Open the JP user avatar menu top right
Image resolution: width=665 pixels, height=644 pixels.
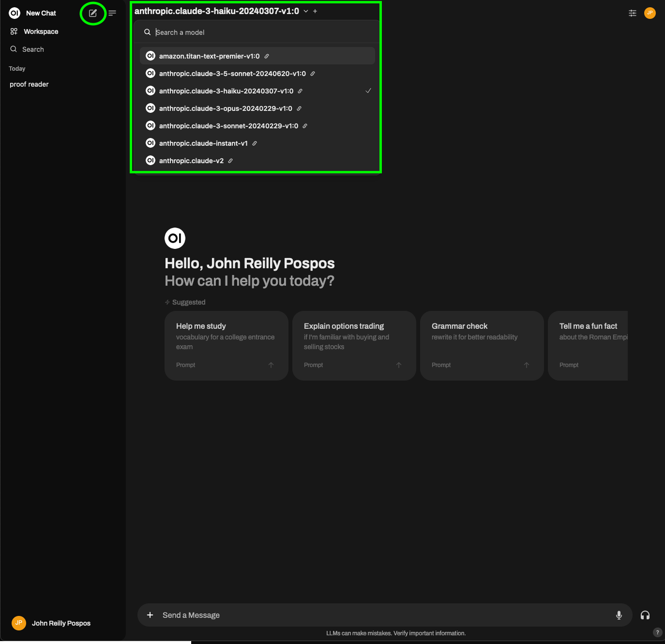(650, 13)
